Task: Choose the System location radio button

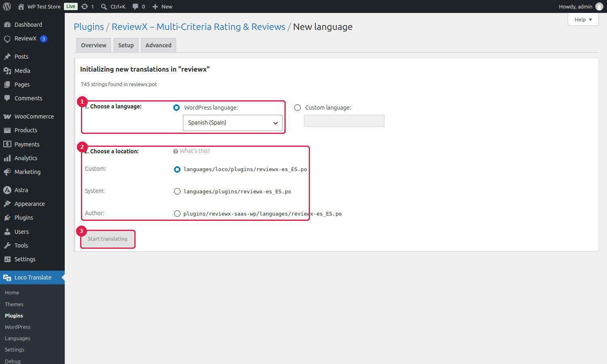Action: 177,191
